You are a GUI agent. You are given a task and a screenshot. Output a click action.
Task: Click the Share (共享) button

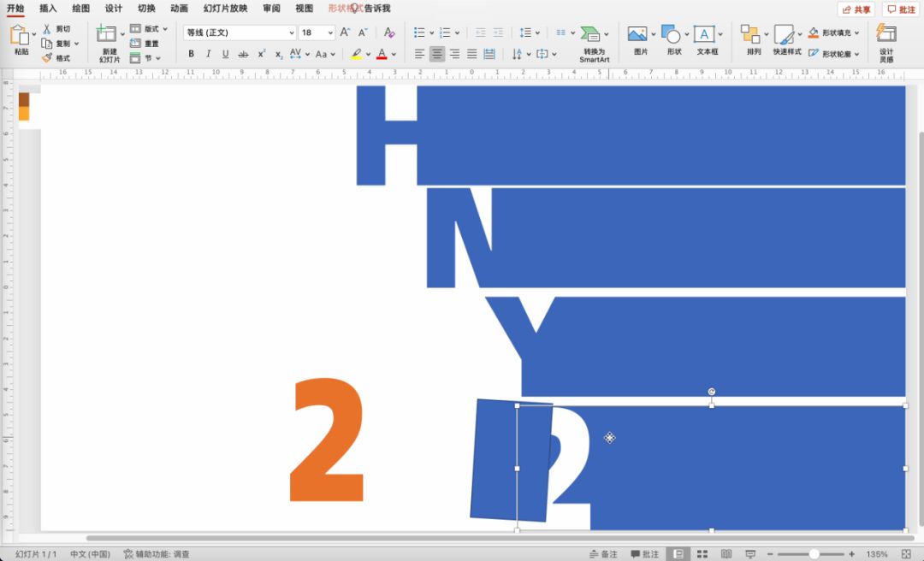pyautogui.click(x=856, y=9)
